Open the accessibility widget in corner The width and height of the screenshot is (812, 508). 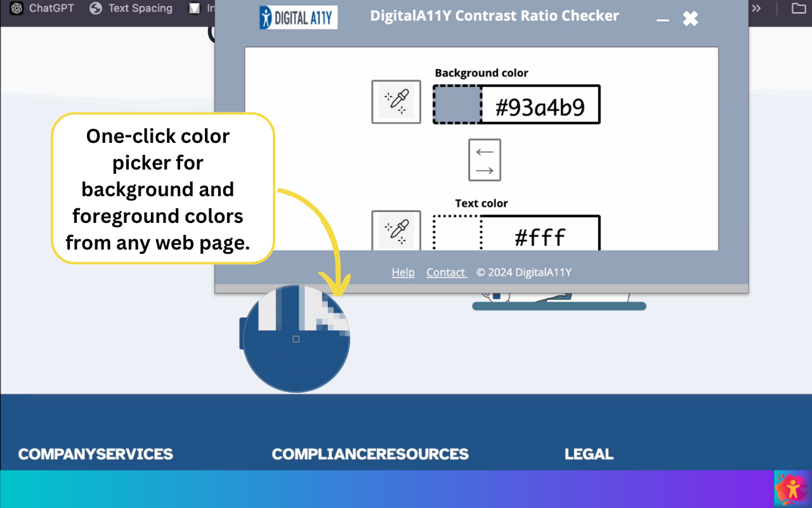792,488
